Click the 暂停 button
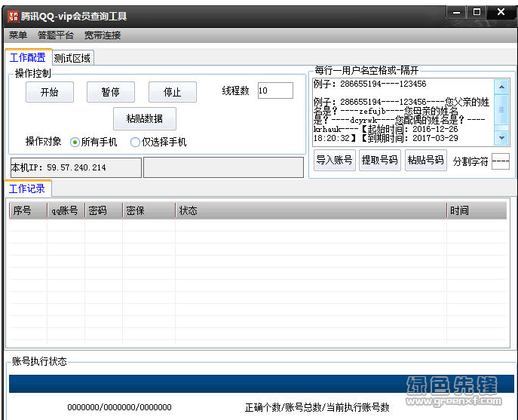This screenshot has height=420, width=518. (x=111, y=92)
